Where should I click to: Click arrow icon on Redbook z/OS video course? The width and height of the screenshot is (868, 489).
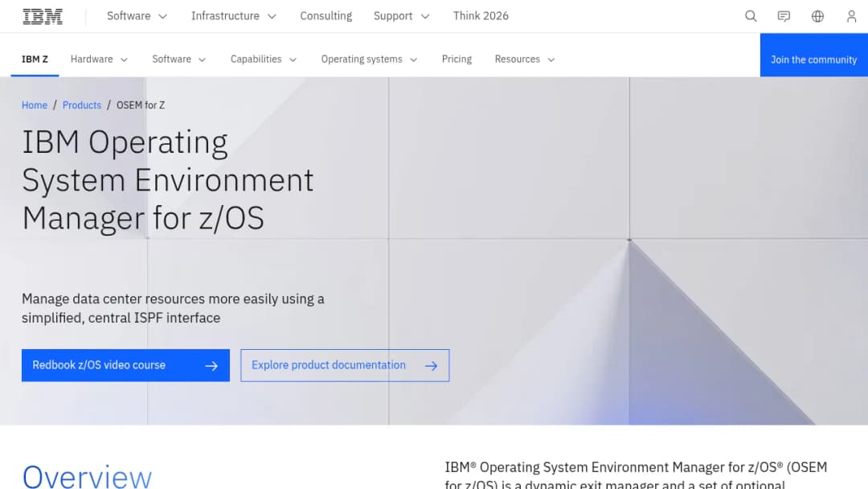[211, 365]
